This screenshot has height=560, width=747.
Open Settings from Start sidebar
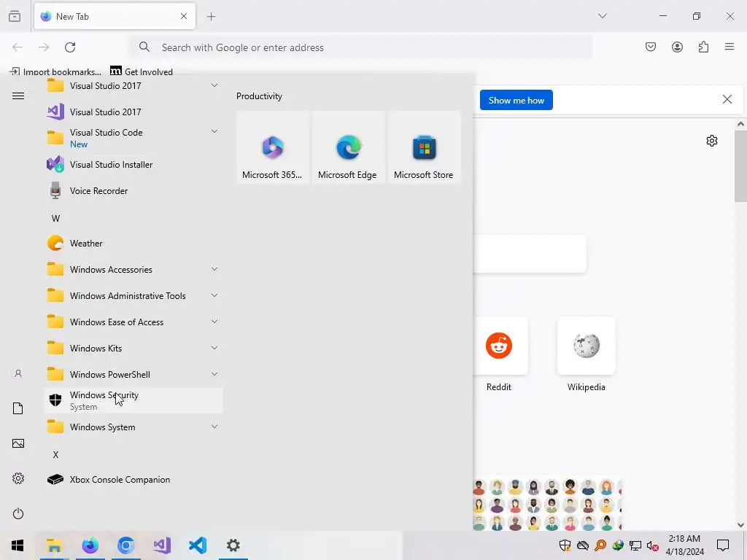[18, 478]
